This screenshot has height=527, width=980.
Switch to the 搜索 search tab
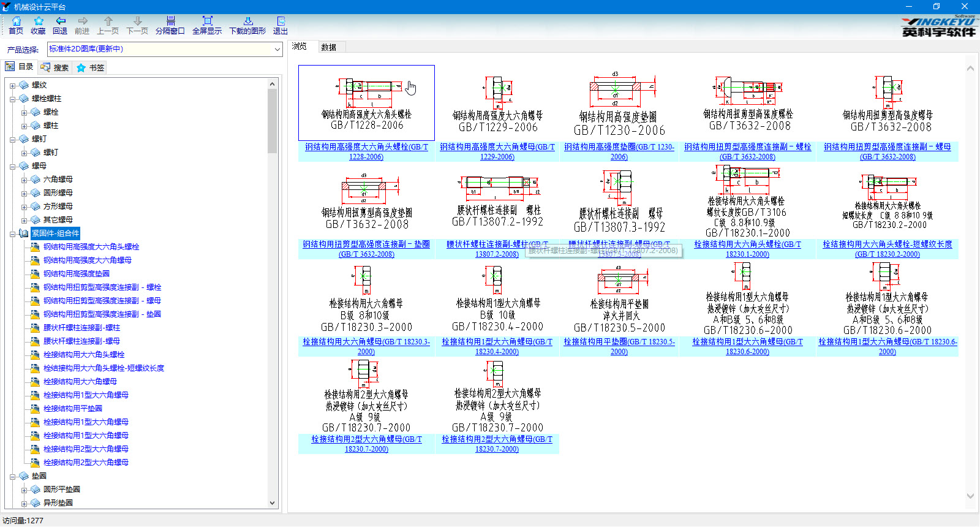[55, 67]
